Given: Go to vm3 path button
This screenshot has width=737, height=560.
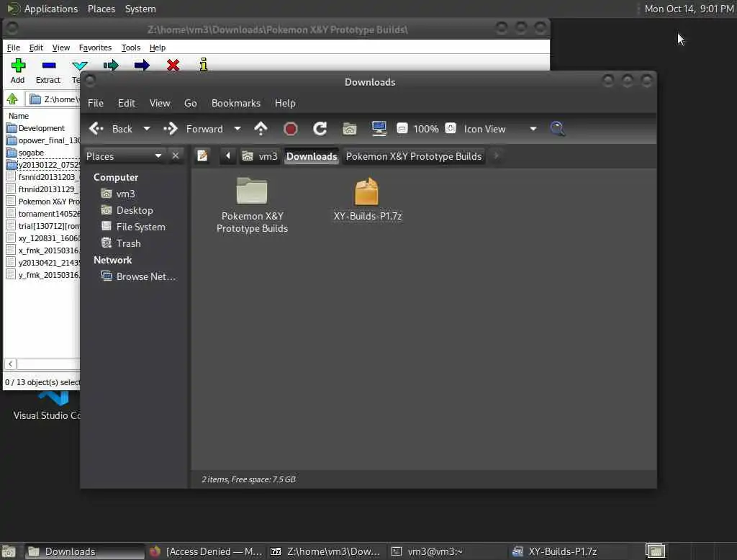Looking at the screenshot, I should pos(260,156).
